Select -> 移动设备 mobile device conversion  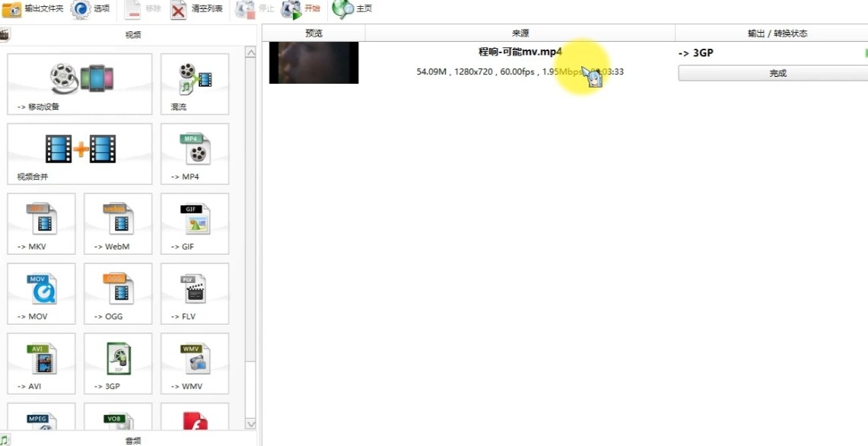(80, 84)
